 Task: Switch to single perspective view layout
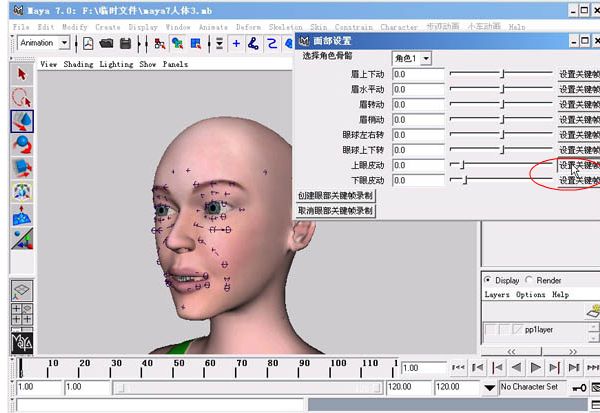tap(22, 291)
